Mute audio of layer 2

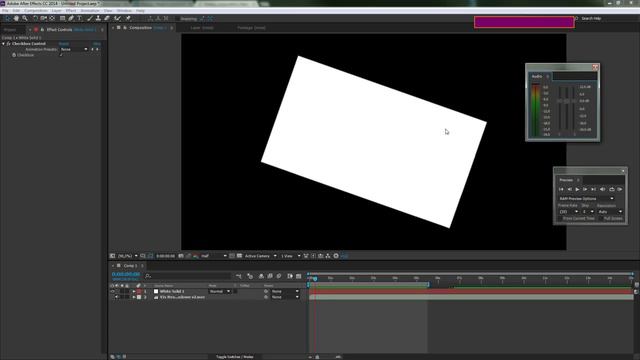tap(117, 297)
